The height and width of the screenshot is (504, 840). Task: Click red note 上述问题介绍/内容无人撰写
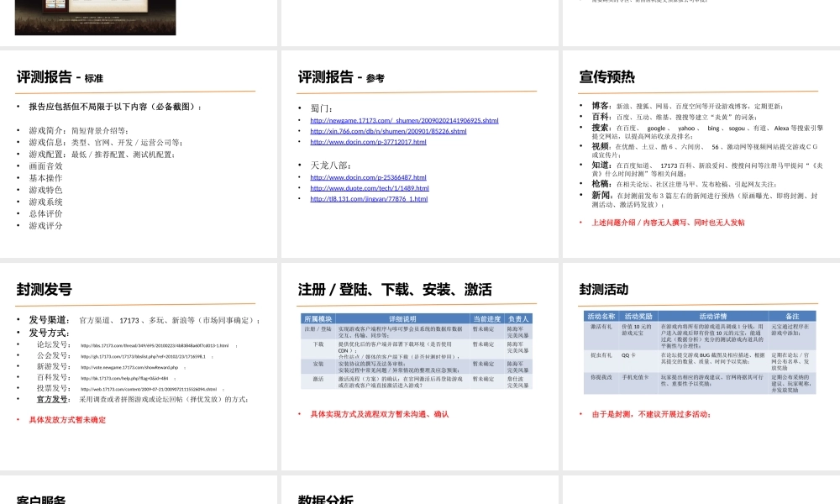coord(668,223)
